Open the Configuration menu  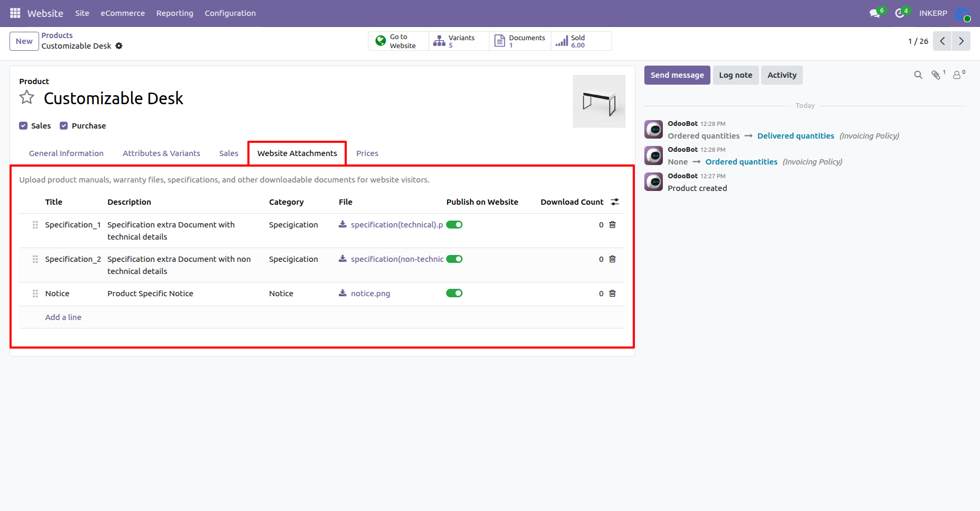[x=230, y=13]
